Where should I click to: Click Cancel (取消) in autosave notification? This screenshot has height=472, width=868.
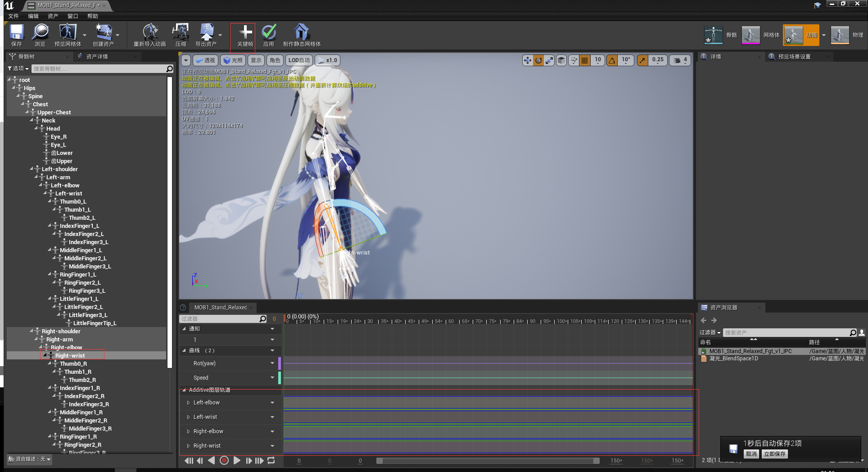coord(751,454)
